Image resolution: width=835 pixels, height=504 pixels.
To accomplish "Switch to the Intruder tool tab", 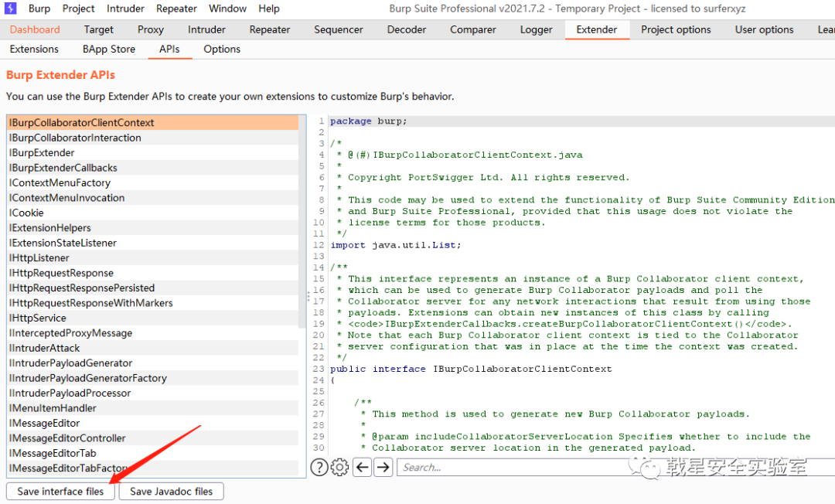I will click(206, 30).
